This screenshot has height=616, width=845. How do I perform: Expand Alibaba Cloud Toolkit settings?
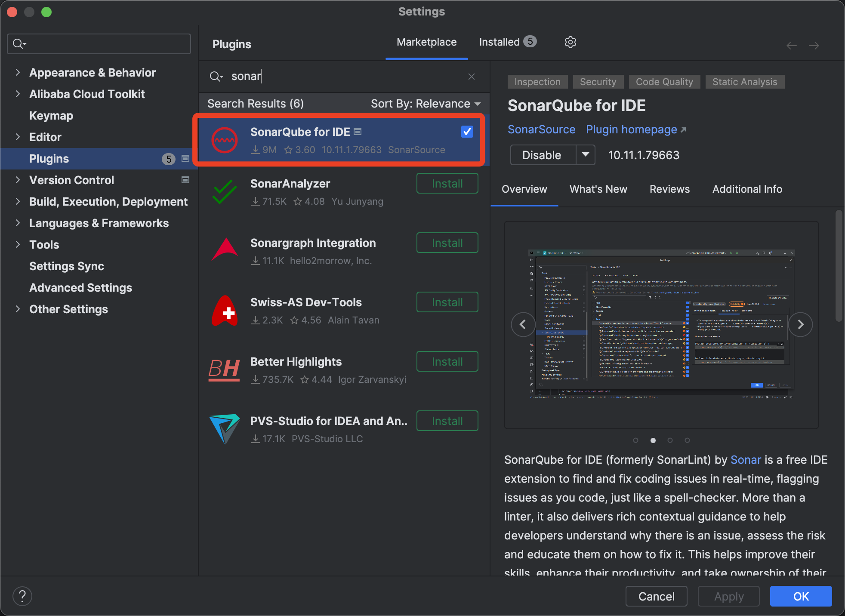(x=18, y=94)
